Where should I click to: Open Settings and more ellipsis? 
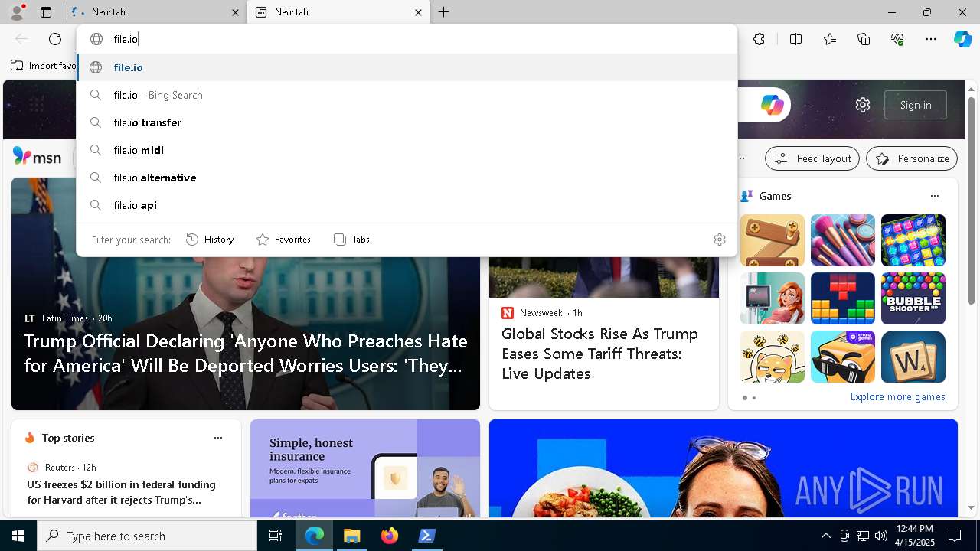(931, 39)
